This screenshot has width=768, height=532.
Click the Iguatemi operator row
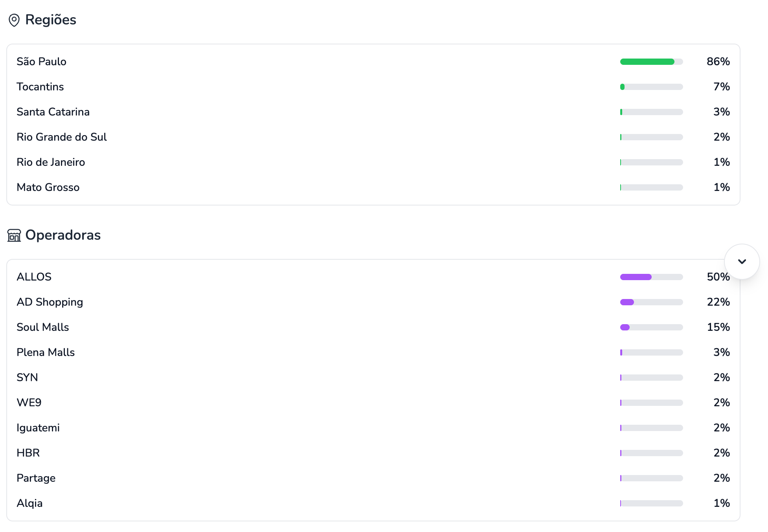(x=38, y=428)
